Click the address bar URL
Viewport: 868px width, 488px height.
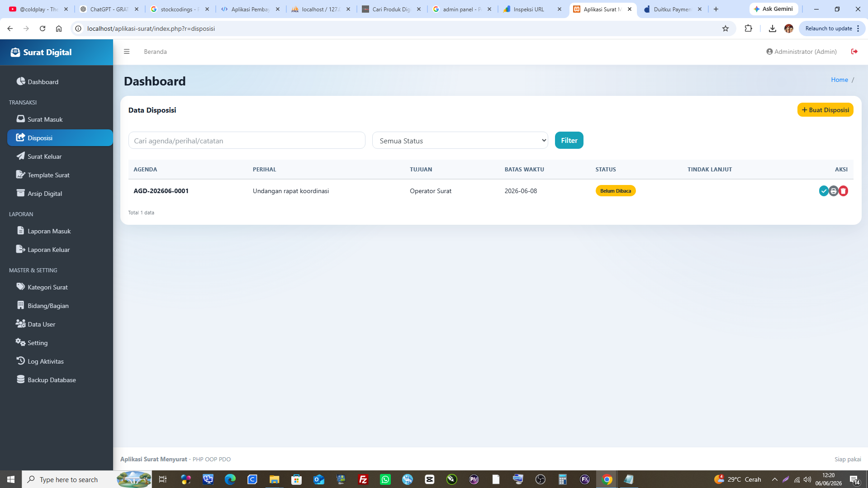pyautogui.click(x=151, y=28)
